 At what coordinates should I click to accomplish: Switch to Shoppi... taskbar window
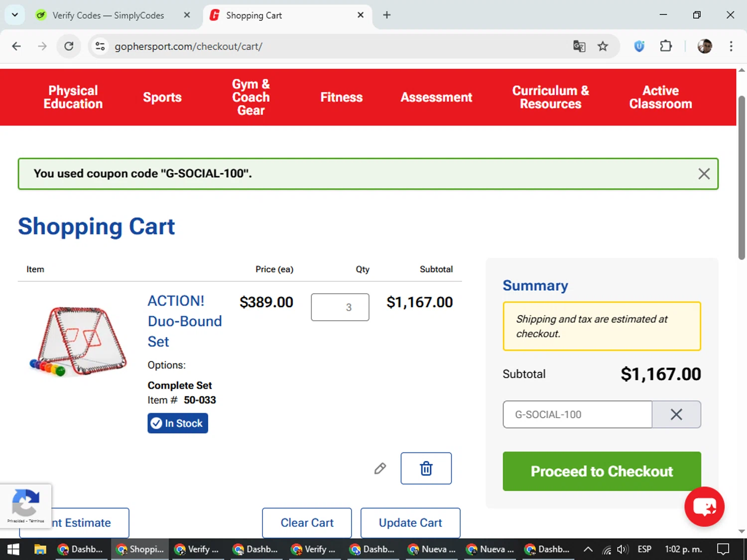140,549
